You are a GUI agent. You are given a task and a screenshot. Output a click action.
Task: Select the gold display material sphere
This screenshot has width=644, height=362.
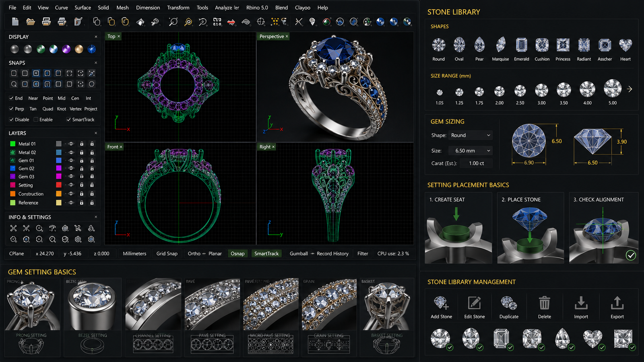pos(79,49)
